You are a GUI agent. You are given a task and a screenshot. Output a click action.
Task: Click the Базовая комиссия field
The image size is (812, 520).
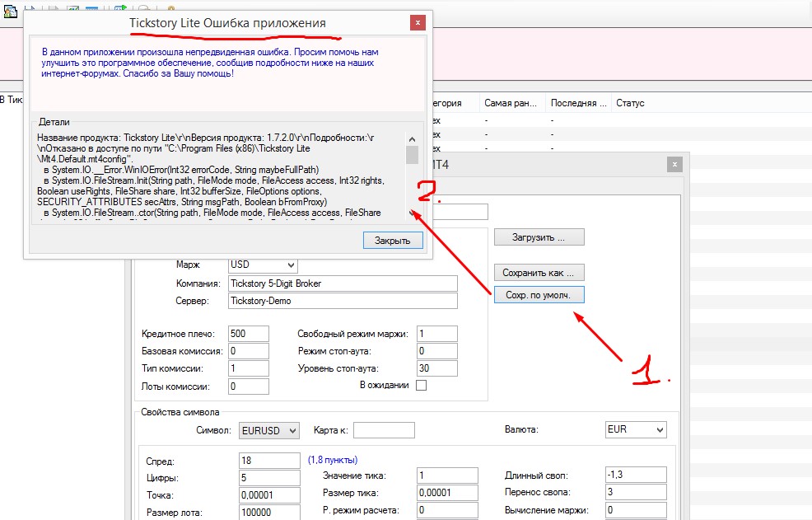249,352
